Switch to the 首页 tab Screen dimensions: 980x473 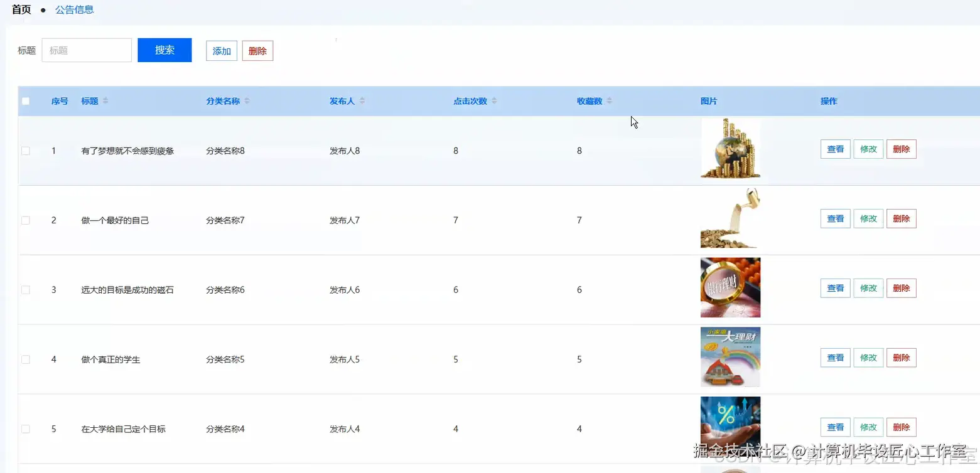21,9
